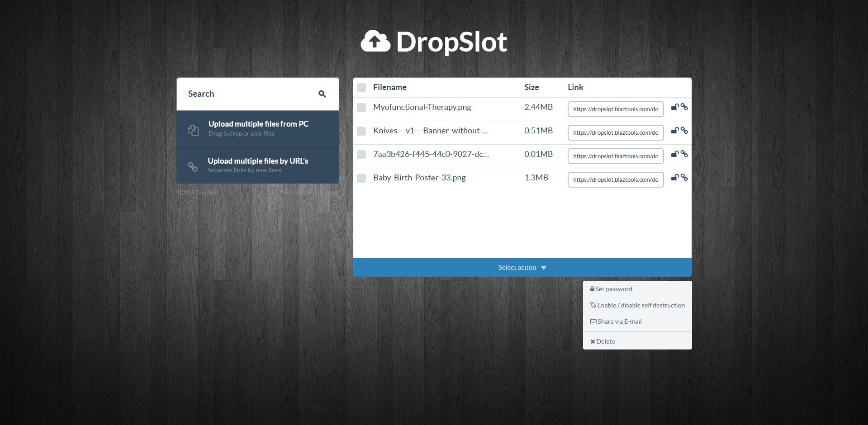The image size is (868, 425).
Task: Click the filename Knives---v1---Banner-without-...
Action: pyautogui.click(x=431, y=131)
